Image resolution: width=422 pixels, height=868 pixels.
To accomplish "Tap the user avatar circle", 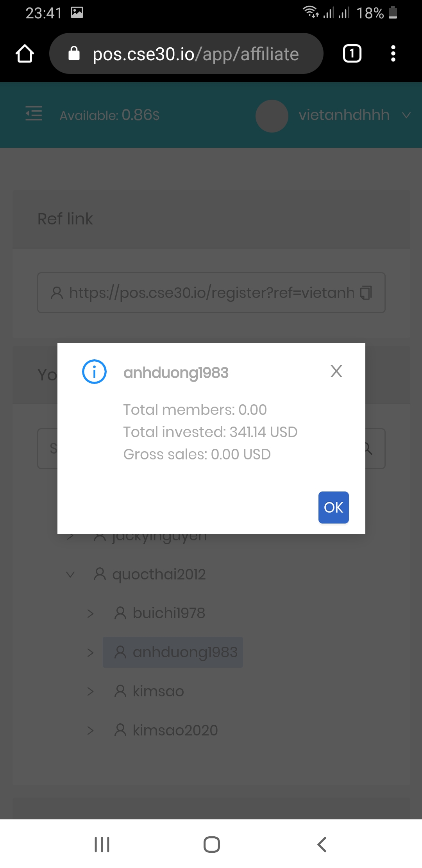I will (x=272, y=116).
